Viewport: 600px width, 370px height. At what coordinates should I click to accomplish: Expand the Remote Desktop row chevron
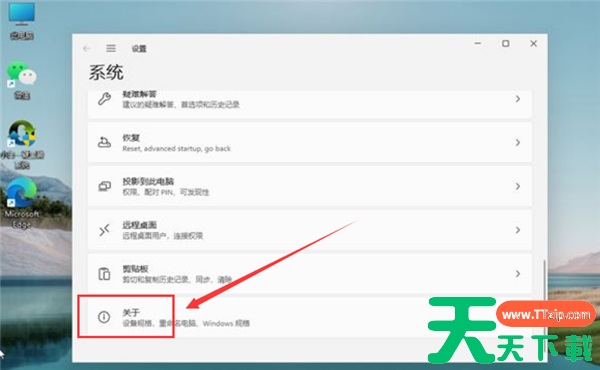(x=518, y=230)
